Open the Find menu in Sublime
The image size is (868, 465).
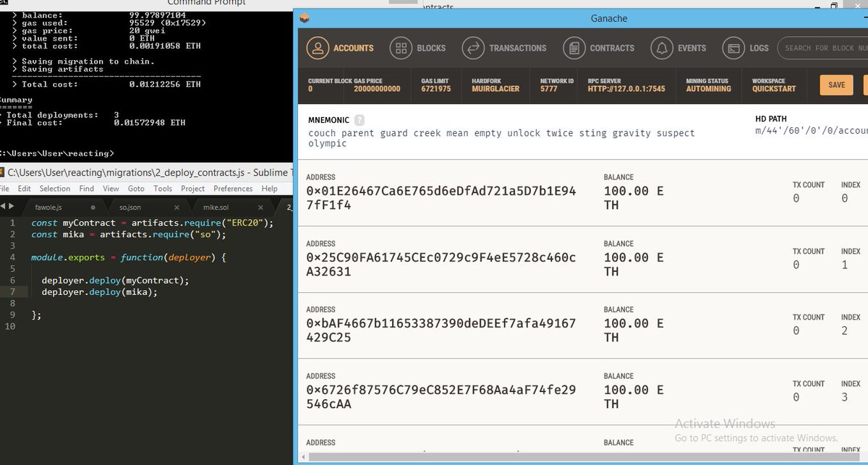tap(87, 189)
